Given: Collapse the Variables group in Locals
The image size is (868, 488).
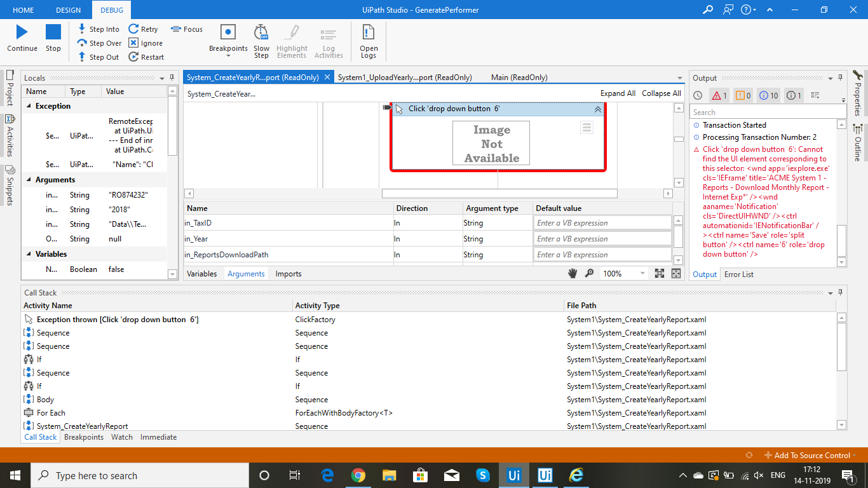Looking at the screenshot, I should (29, 254).
